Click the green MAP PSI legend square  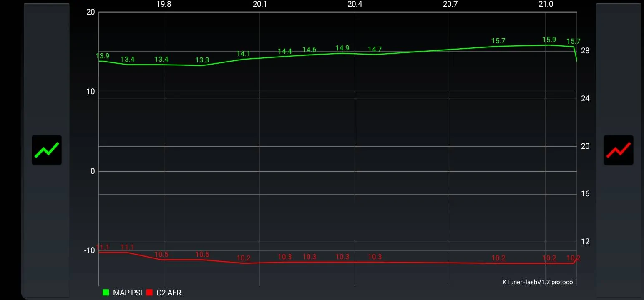[106, 293]
